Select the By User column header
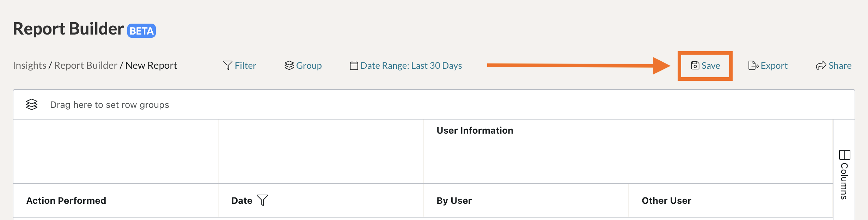 [454, 201]
